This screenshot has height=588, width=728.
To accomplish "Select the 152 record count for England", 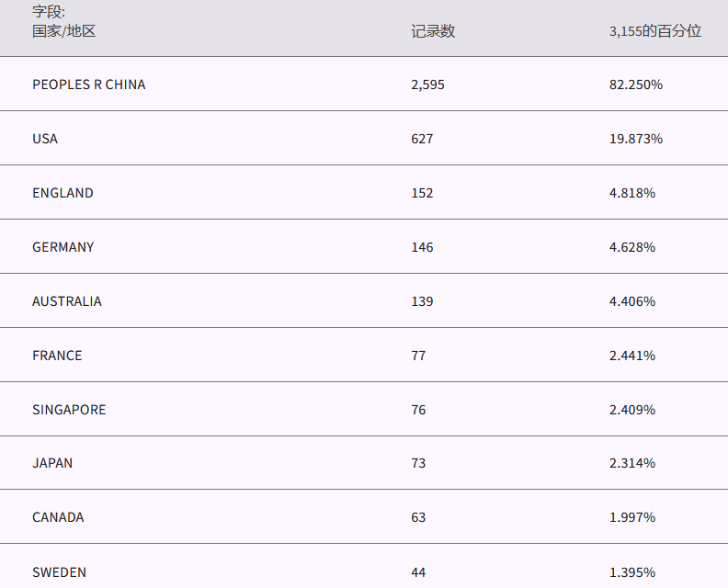I will [x=422, y=193].
